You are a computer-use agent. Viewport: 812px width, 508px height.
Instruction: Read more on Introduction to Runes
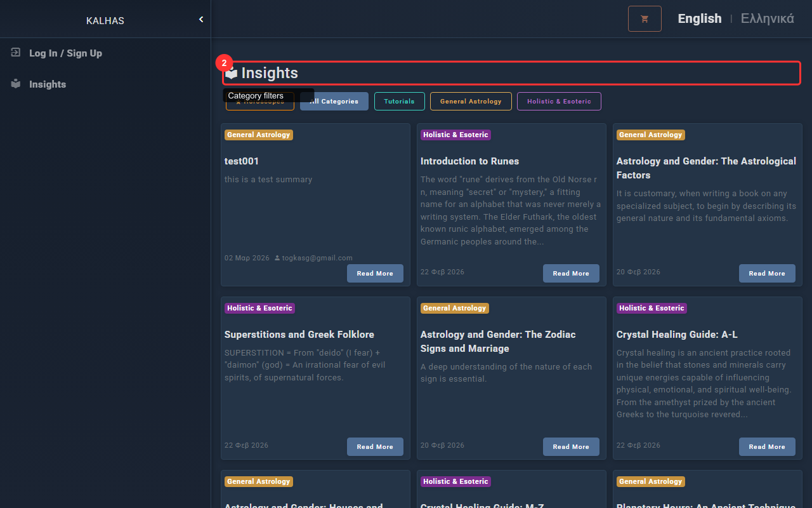pos(571,274)
